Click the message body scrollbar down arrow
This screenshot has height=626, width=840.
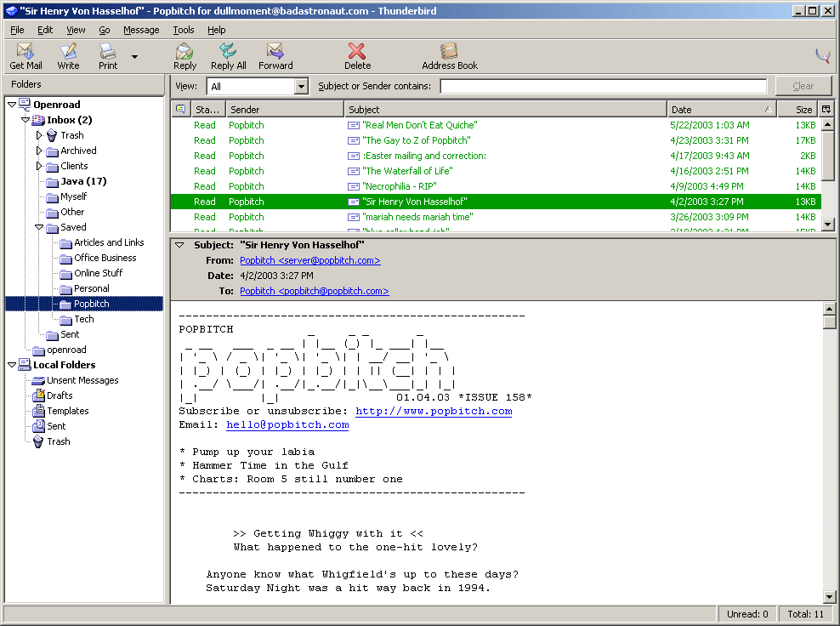(829, 596)
